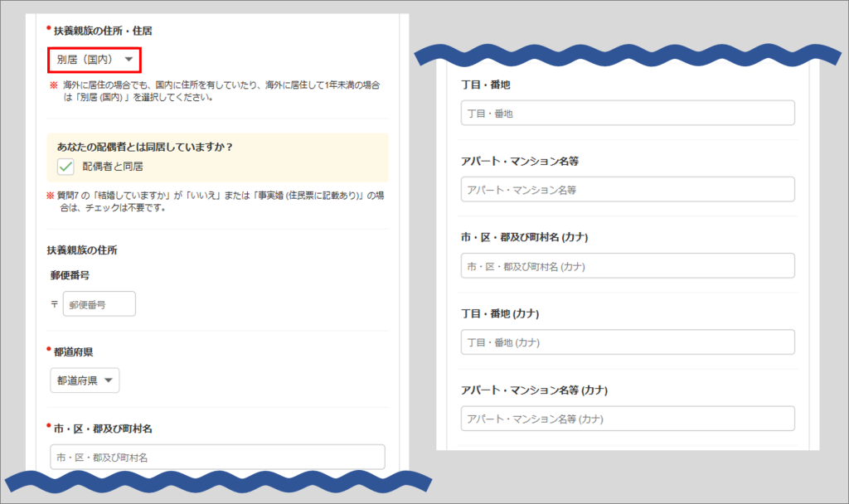This screenshot has height=504, width=849.
Task: Click the 郵便番号 field label
Action: click(x=70, y=274)
